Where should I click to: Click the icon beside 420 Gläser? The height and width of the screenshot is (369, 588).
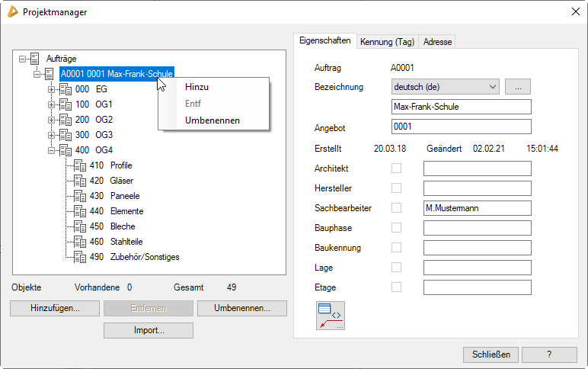coord(80,181)
